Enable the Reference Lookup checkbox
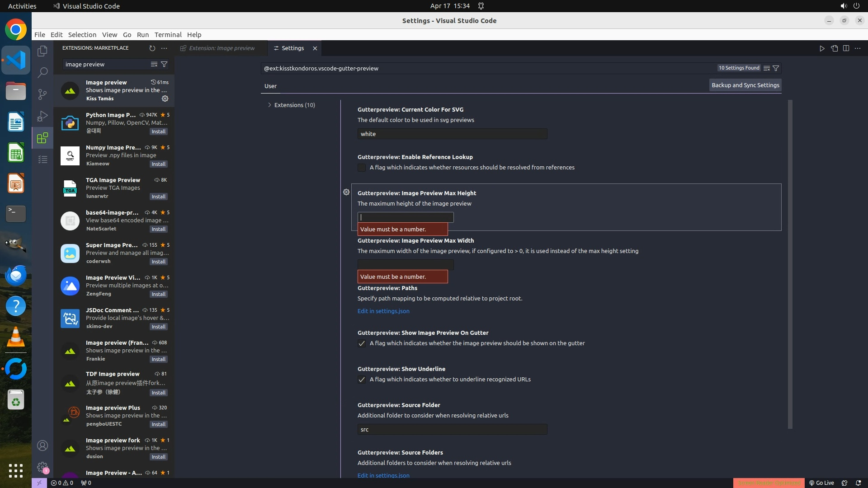Viewport: 868px width, 488px height. tap(362, 168)
